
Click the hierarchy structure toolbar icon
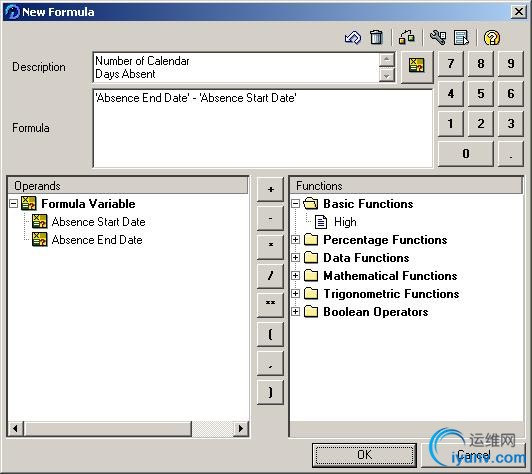tap(406, 37)
